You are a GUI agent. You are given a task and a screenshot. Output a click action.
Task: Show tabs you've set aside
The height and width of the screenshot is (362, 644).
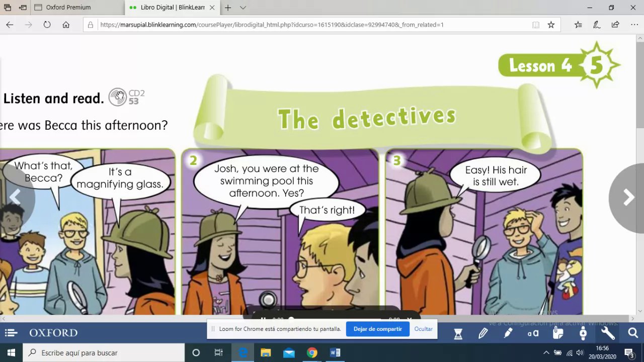tap(8, 8)
